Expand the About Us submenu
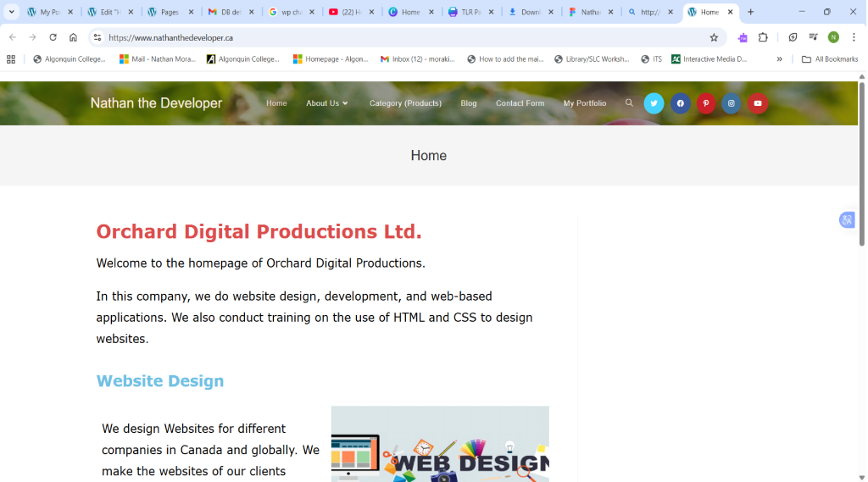This screenshot has width=868, height=482. coord(327,103)
